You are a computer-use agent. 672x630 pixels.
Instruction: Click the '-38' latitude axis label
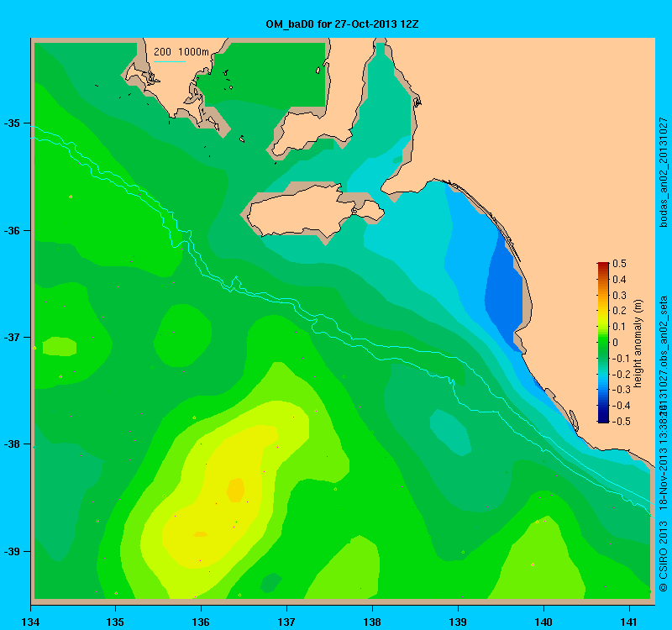point(12,444)
